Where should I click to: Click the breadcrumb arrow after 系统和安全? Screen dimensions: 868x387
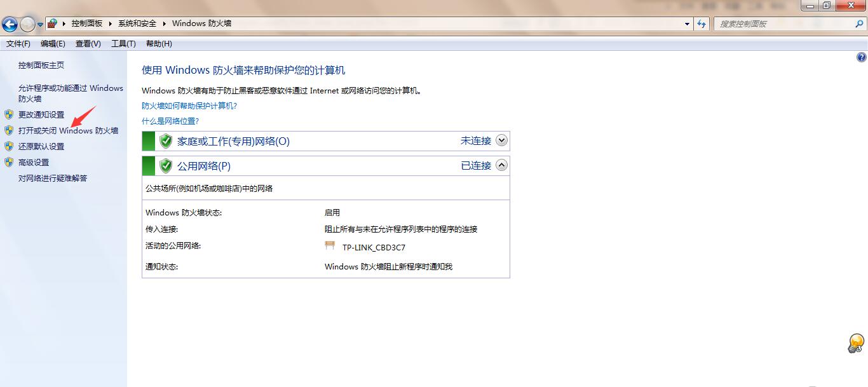coord(164,24)
